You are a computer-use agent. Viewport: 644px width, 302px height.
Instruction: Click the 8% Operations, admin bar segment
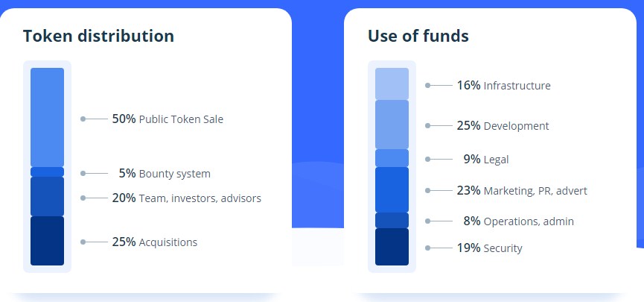(x=392, y=221)
